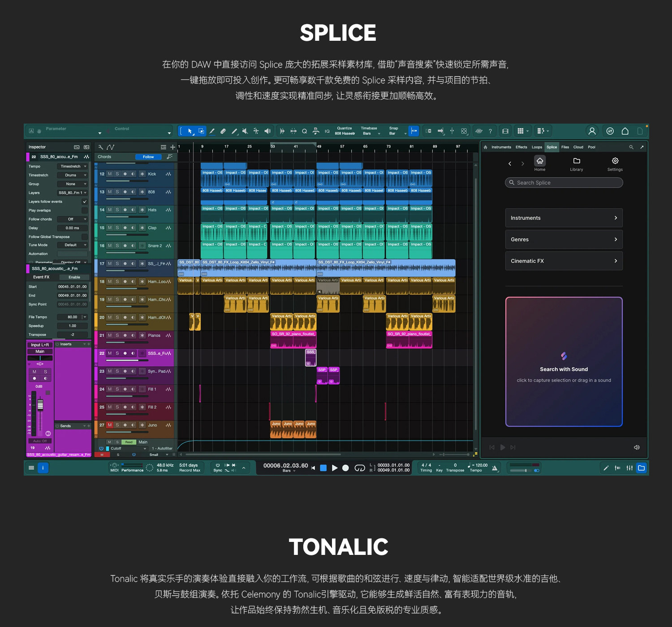This screenshot has width=672, height=627.
Task: Open the Timebase Bars dropdown
Action: 371,133
